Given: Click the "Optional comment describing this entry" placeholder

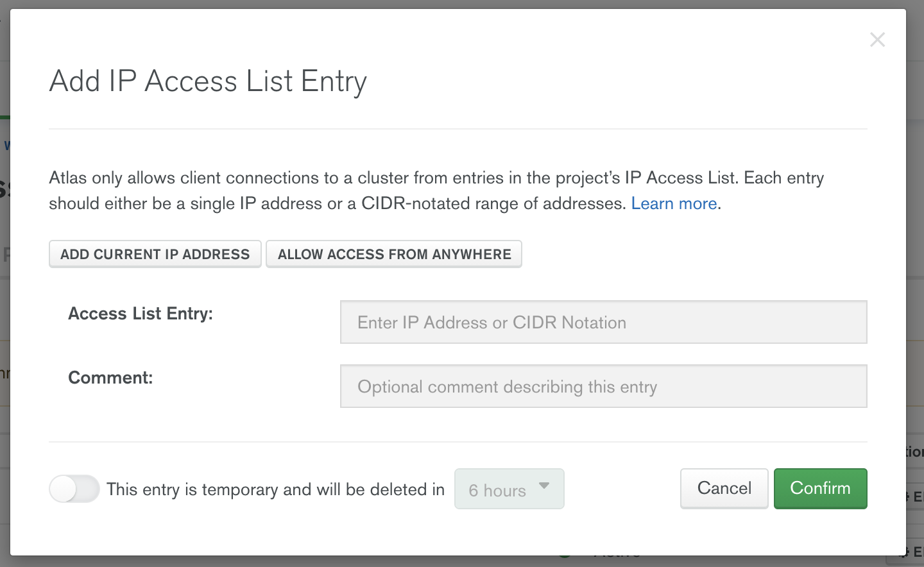Looking at the screenshot, I should pos(507,387).
